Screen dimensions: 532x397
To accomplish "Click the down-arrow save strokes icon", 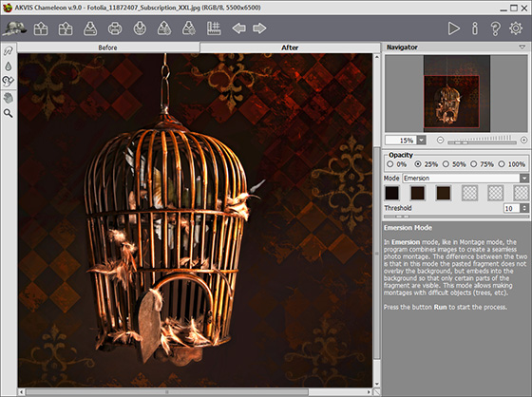I will click(189, 28).
